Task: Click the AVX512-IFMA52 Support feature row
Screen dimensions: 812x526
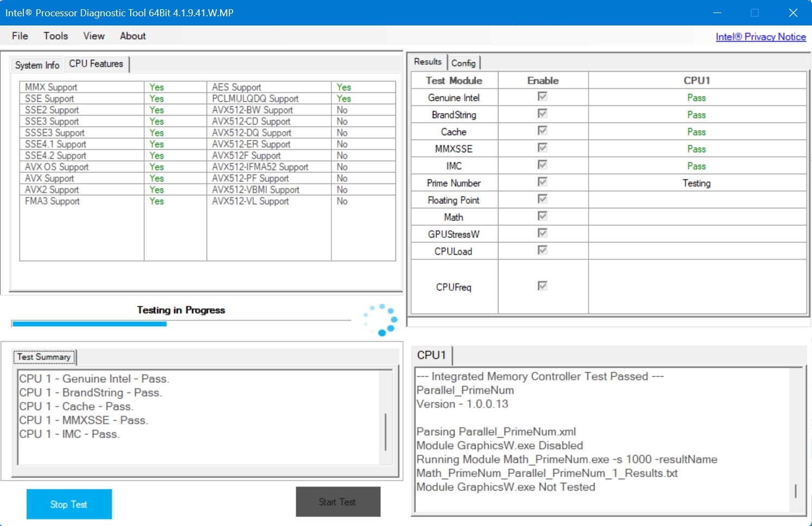Action: coord(301,167)
